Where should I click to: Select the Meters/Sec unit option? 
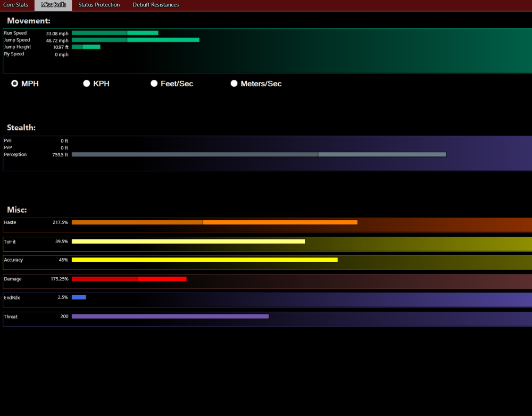pyautogui.click(x=234, y=84)
